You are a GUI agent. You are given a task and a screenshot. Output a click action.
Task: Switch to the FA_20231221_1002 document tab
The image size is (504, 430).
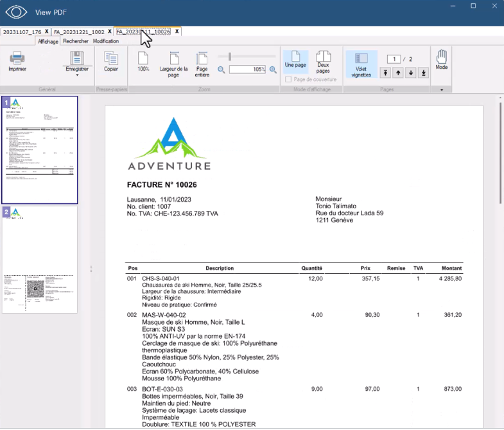click(79, 32)
